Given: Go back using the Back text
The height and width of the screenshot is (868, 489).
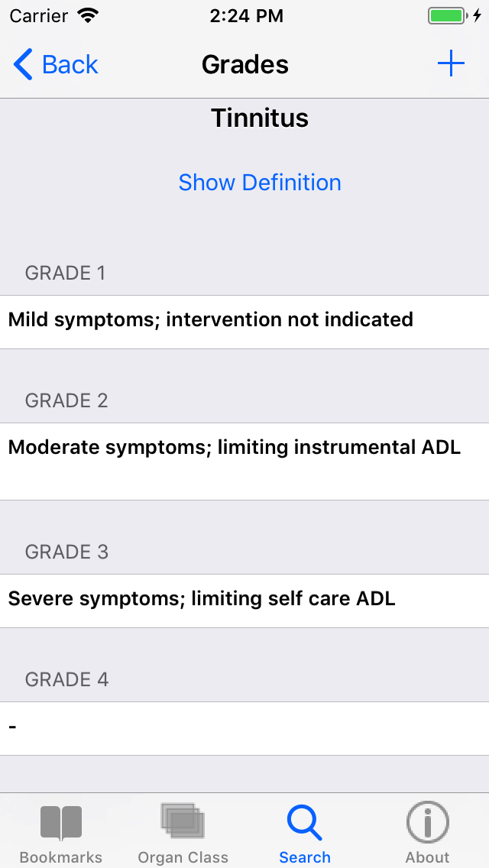Looking at the screenshot, I should pyautogui.click(x=70, y=65).
